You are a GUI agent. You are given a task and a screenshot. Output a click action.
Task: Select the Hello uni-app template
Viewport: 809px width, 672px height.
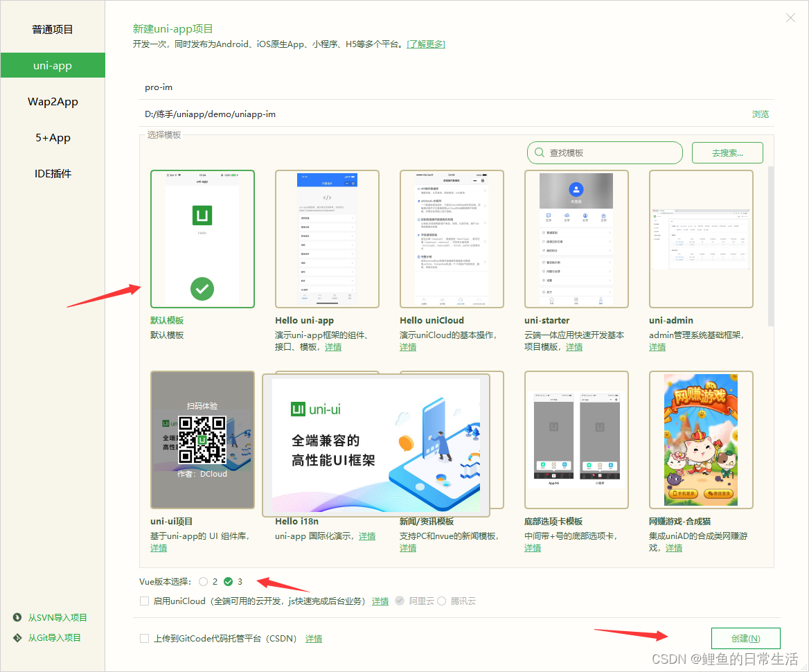327,238
